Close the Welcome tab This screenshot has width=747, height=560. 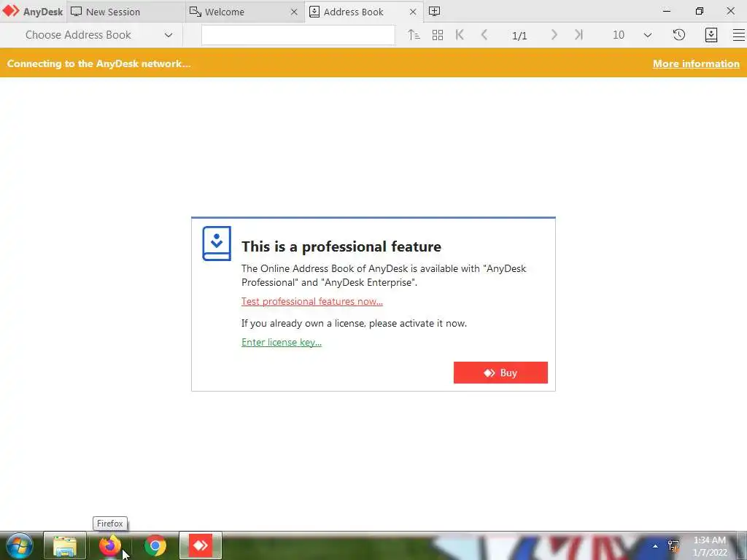click(294, 12)
